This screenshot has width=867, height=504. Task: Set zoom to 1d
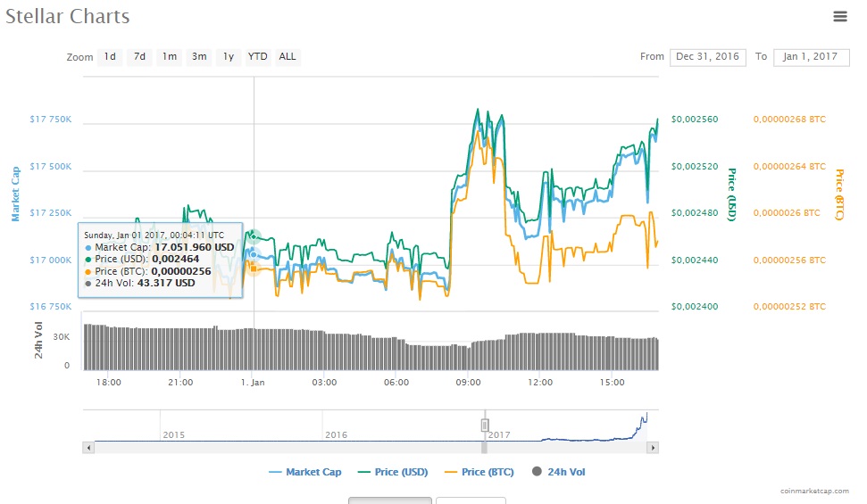(x=110, y=56)
